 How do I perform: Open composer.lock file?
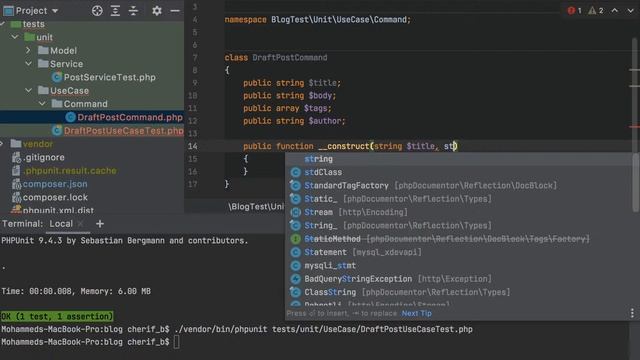(x=55, y=197)
